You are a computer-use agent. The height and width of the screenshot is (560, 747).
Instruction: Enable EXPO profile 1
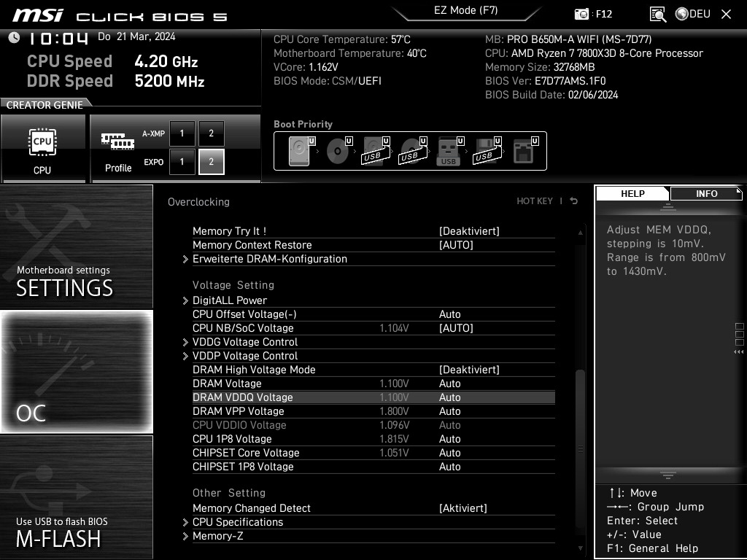tap(182, 162)
